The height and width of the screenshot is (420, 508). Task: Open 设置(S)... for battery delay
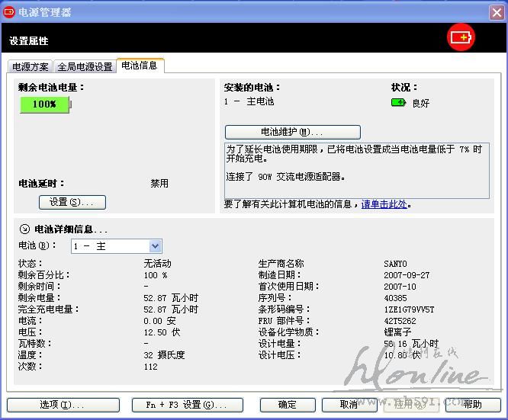pos(72,202)
